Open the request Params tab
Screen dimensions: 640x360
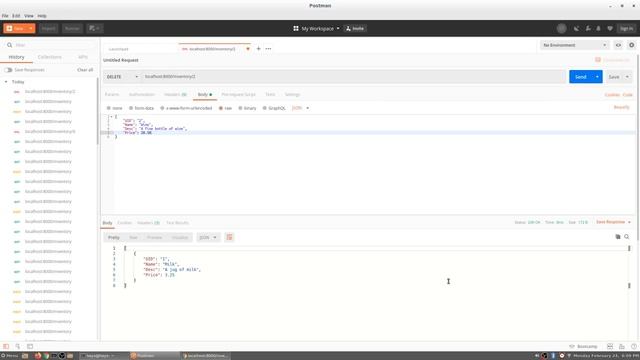click(112, 94)
